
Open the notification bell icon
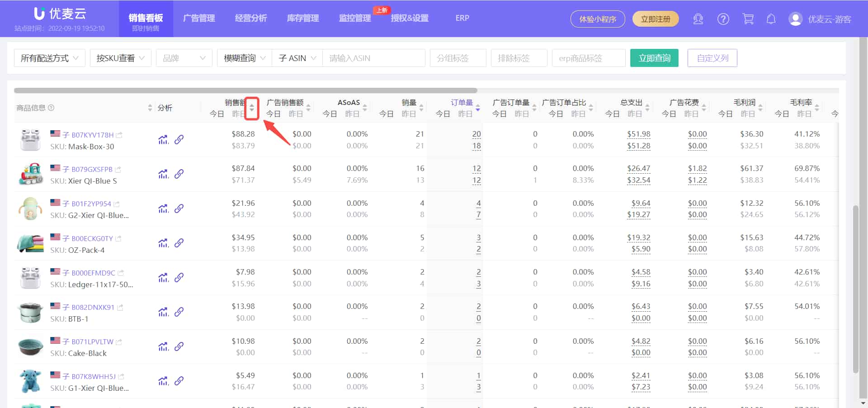pos(771,19)
